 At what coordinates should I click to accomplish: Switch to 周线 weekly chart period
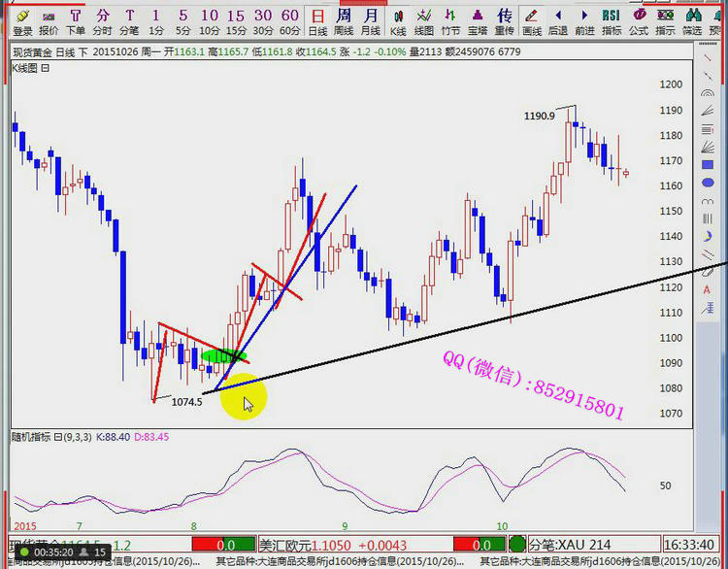[x=344, y=21]
